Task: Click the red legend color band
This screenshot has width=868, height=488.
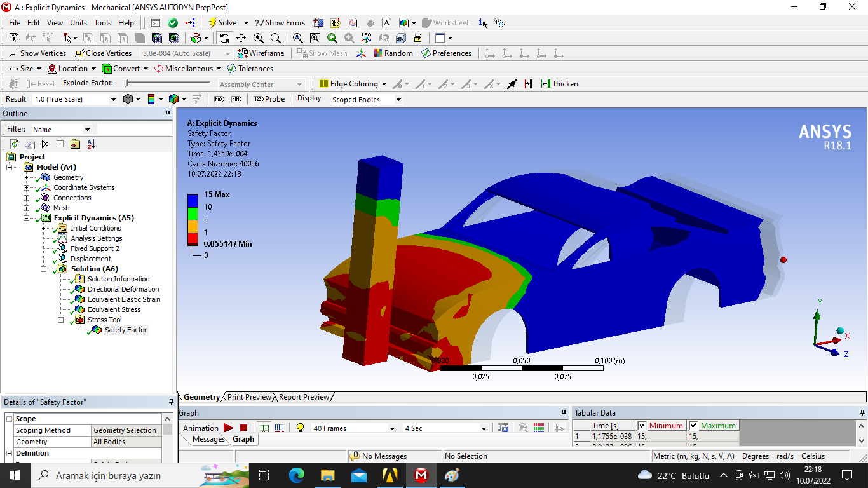Action: [x=193, y=239]
